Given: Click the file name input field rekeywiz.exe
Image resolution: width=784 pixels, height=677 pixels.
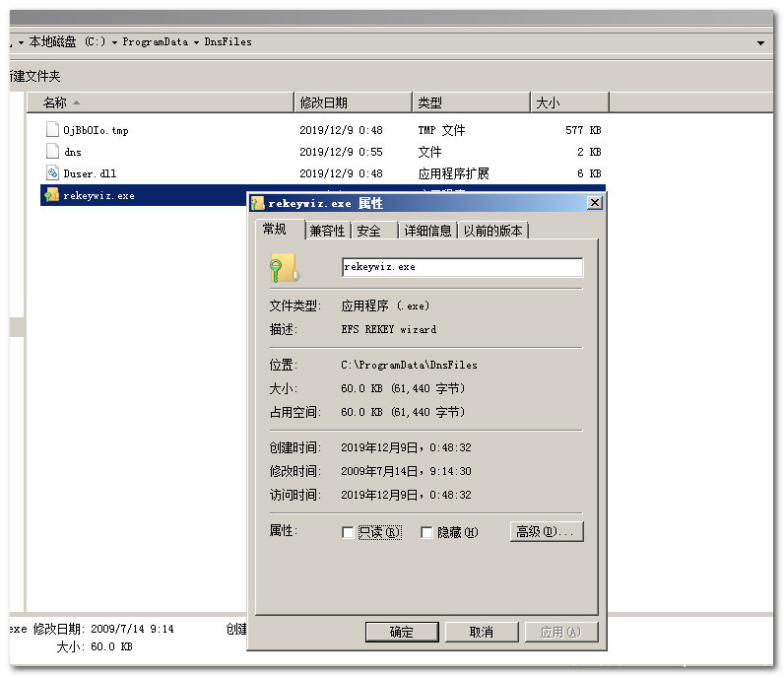Looking at the screenshot, I should pos(463,267).
